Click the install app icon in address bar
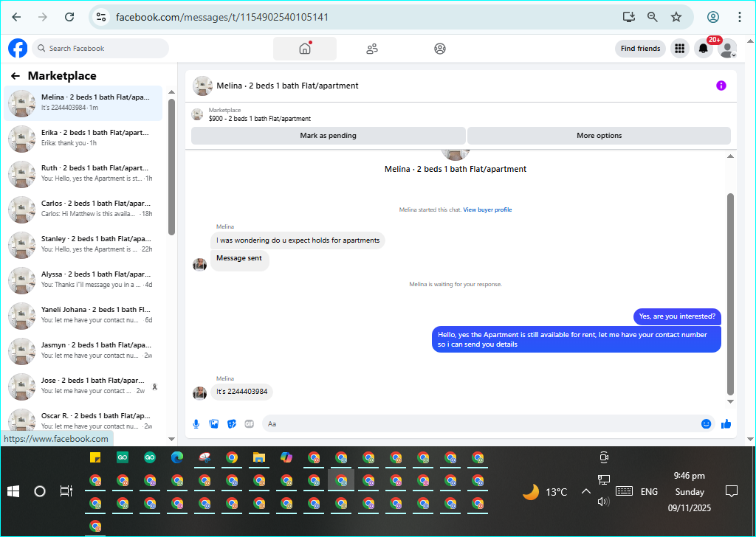 (x=629, y=17)
